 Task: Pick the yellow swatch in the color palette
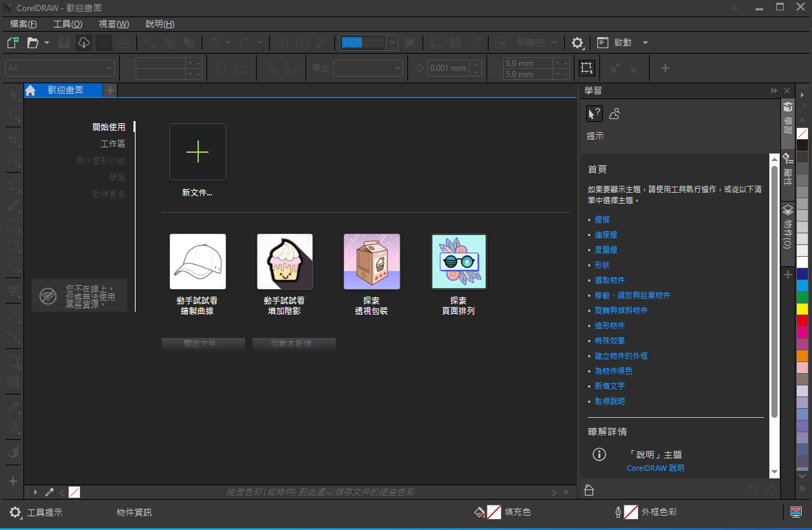coord(802,309)
